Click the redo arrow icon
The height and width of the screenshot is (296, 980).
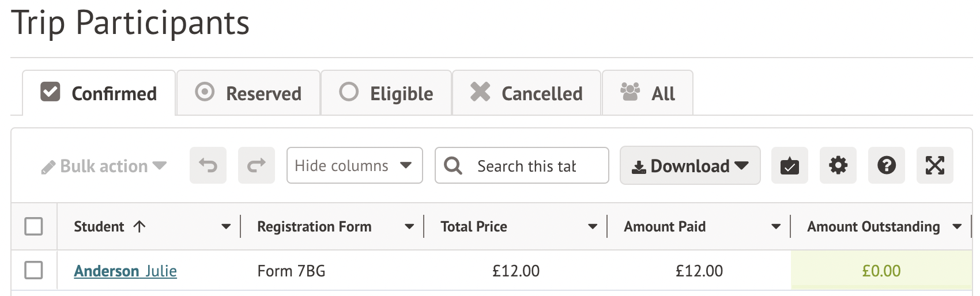tap(257, 166)
